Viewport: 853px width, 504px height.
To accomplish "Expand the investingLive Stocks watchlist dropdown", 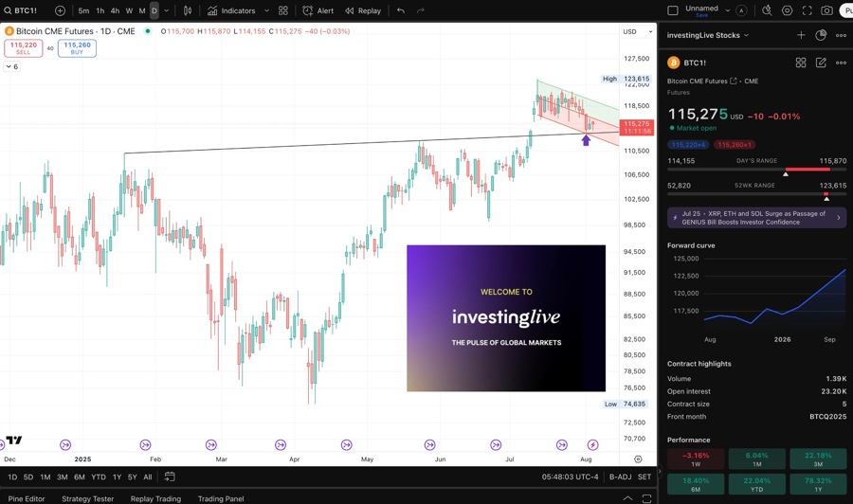I will pos(747,35).
